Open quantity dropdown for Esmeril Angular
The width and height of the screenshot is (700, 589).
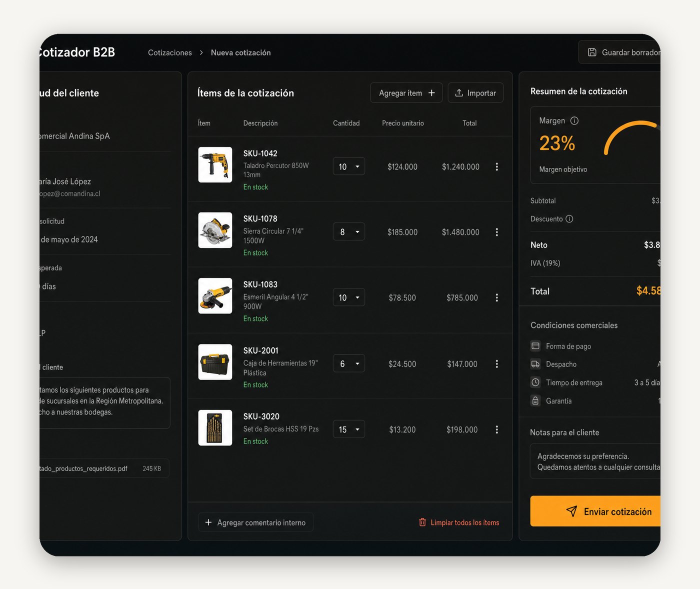[x=349, y=297]
